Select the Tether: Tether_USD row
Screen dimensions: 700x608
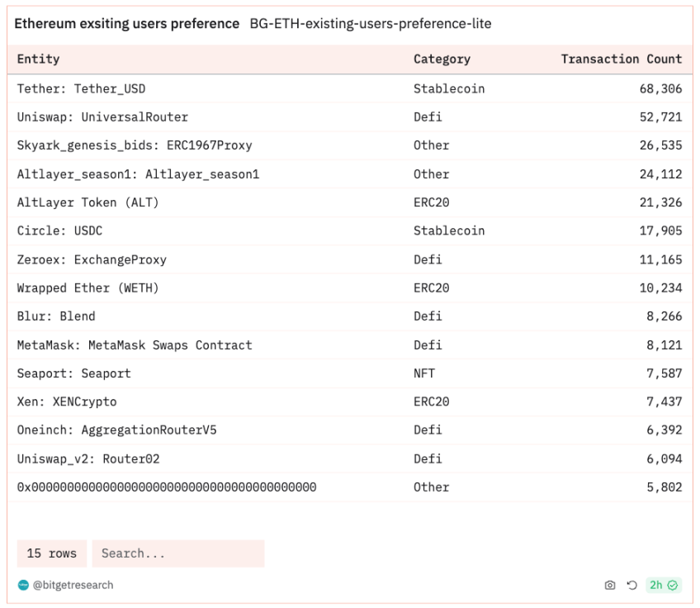[350, 88]
